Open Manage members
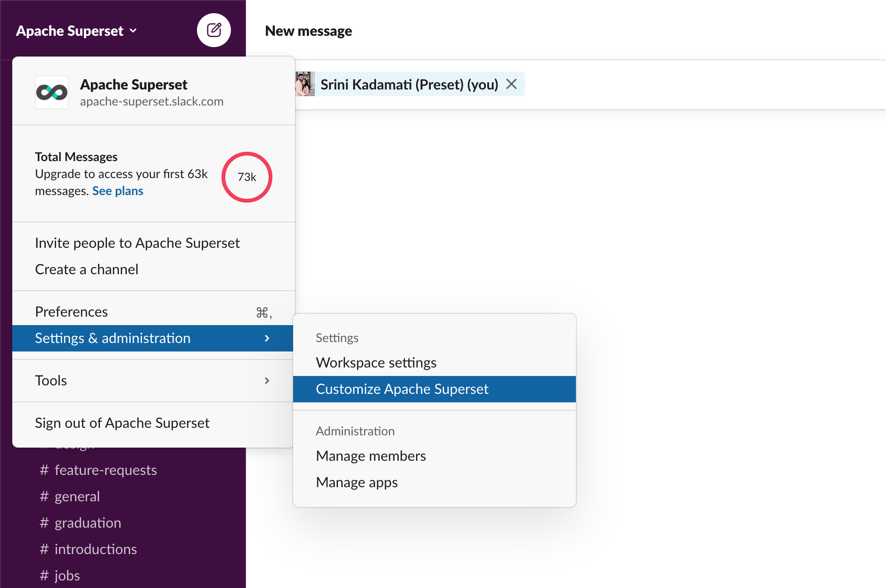 point(371,456)
